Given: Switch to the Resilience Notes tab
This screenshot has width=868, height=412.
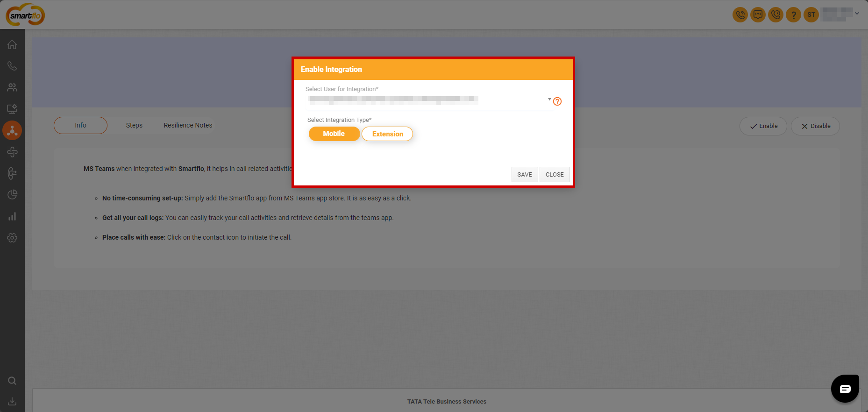Looking at the screenshot, I should 188,125.
